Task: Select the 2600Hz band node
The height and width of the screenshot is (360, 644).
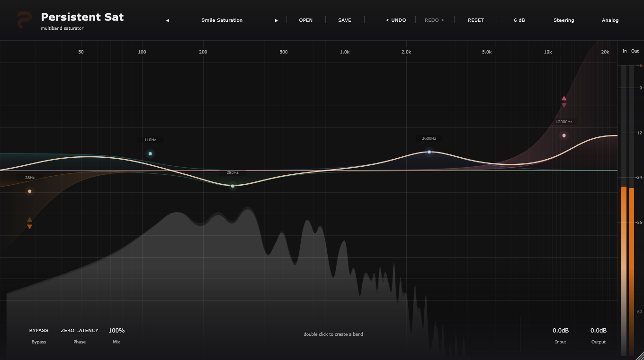Action: (x=429, y=152)
